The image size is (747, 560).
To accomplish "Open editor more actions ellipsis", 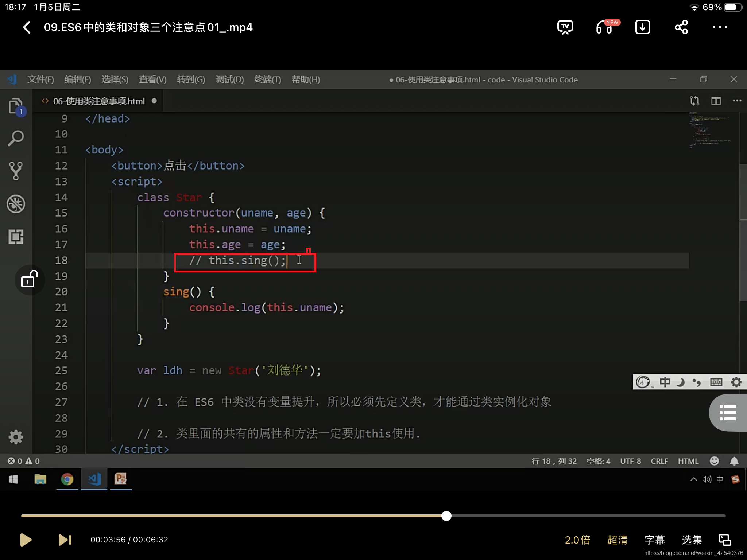I will point(737,101).
